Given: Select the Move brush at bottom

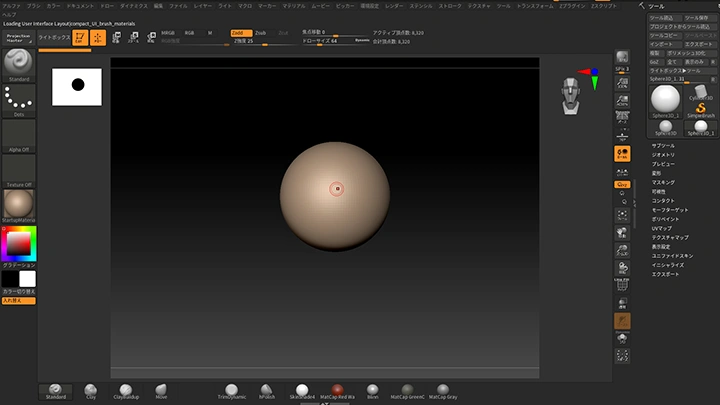Looking at the screenshot, I should click(161, 392).
